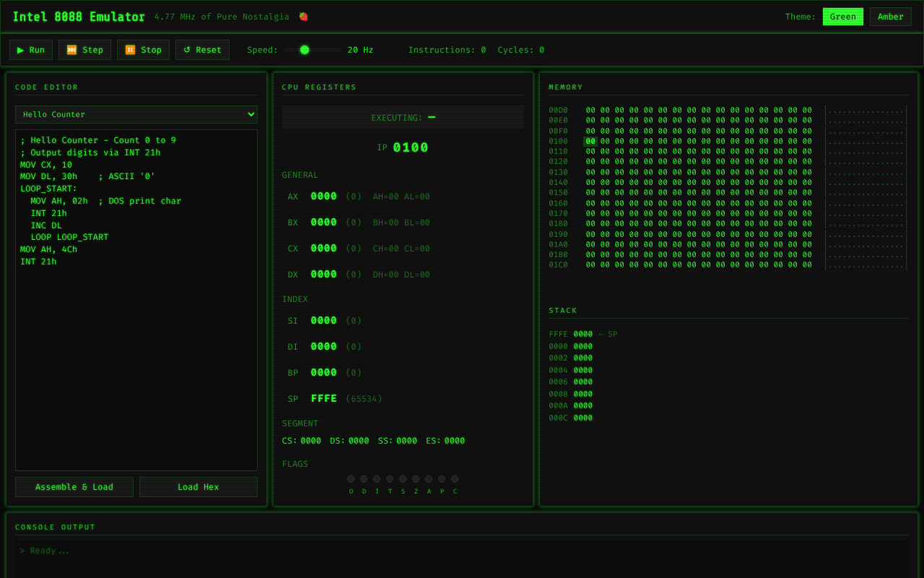Click the 'MOV AH, 4Ch' code line
The image size is (924, 578).
(48, 249)
